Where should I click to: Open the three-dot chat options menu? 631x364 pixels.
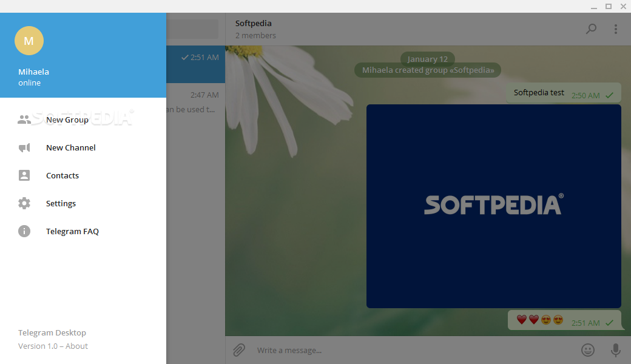[x=616, y=29]
